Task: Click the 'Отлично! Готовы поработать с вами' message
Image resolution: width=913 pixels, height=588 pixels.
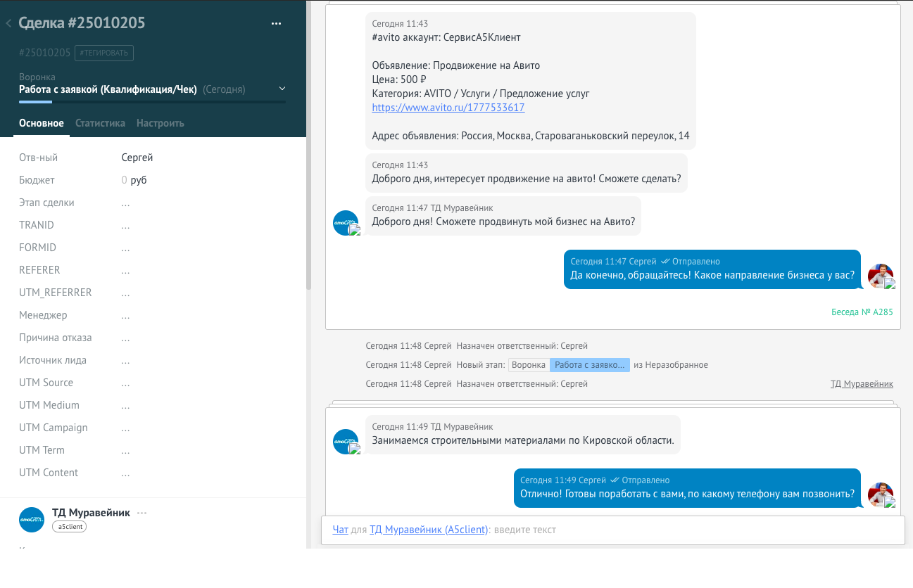Action: coord(687,488)
